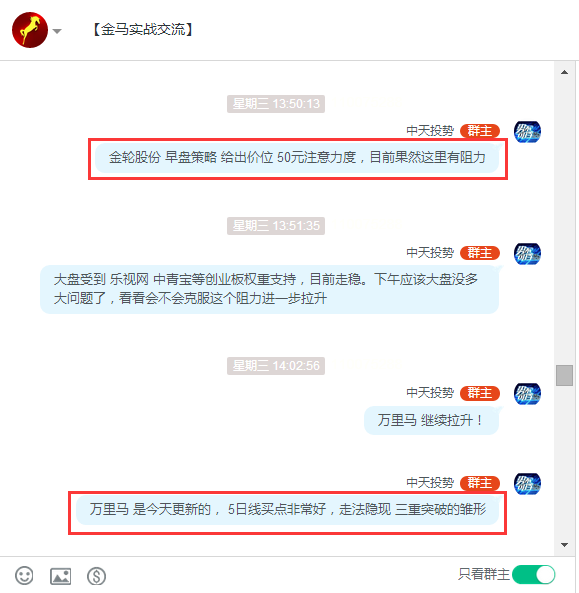Expand dropdown arrow next to group avatar

[57, 31]
